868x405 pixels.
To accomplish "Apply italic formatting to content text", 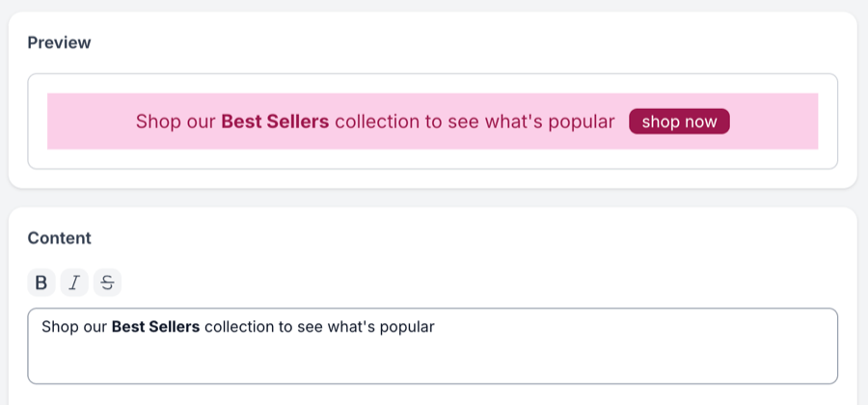I will tap(75, 283).
